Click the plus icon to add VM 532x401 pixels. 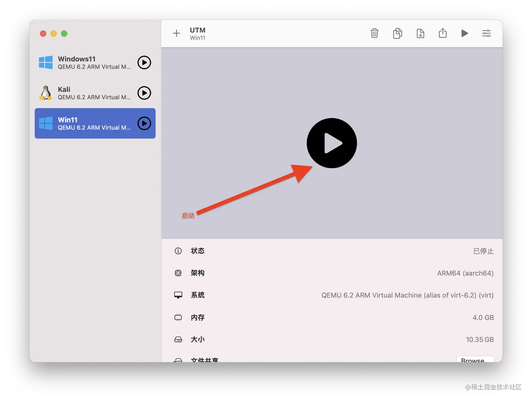click(x=176, y=33)
